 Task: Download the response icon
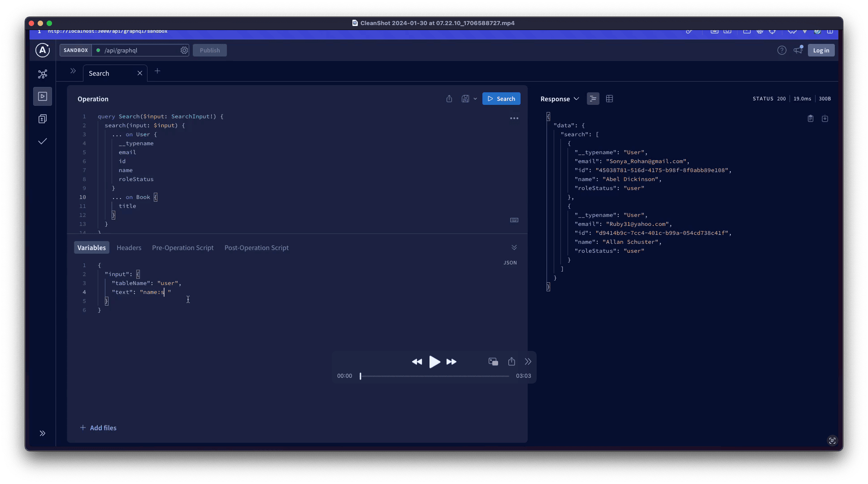tap(825, 118)
